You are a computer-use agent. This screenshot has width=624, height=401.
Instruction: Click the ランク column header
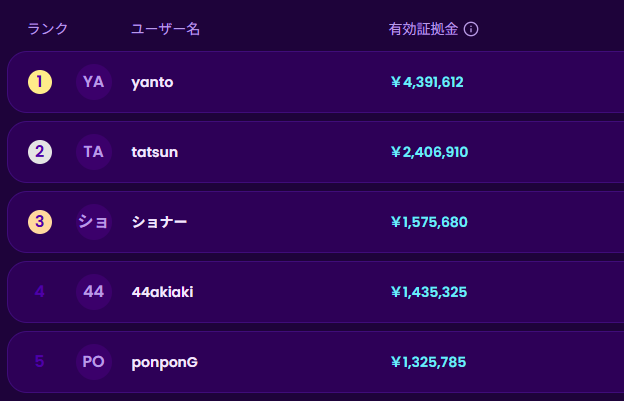tap(48, 29)
